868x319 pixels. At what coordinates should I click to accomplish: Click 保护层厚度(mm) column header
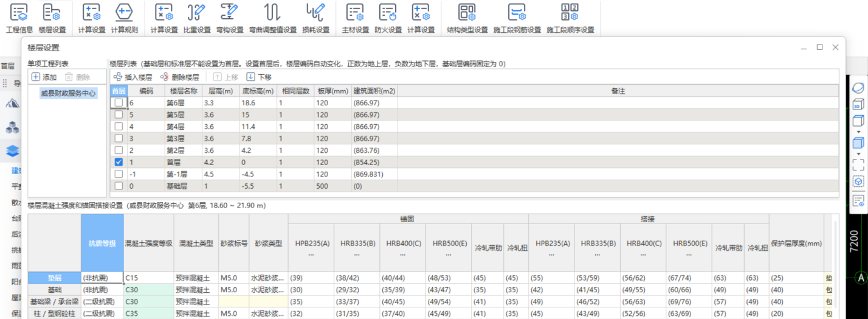point(796,243)
